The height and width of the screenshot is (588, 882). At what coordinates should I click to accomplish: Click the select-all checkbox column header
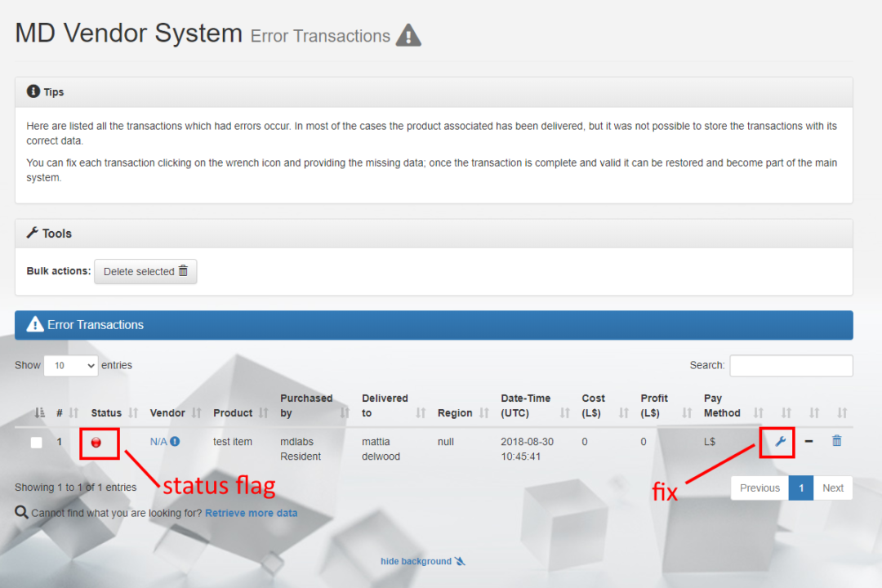pyautogui.click(x=38, y=412)
